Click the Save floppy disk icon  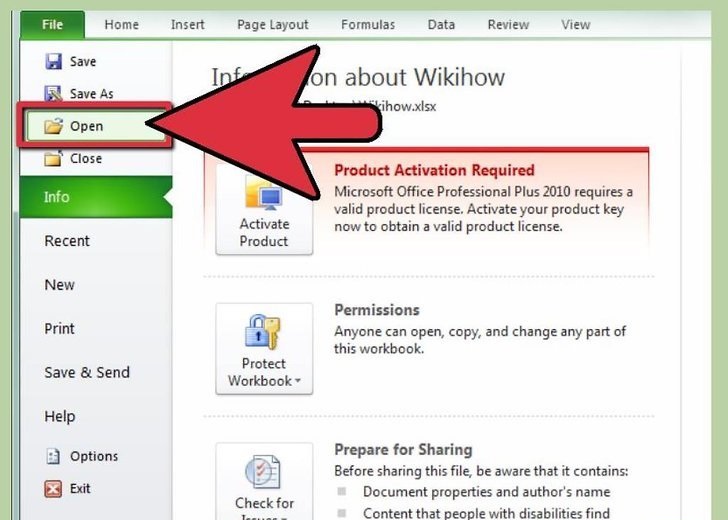[53, 61]
